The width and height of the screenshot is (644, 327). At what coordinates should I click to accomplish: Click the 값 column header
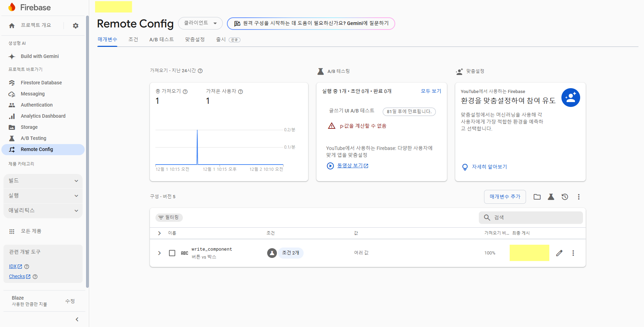[x=356, y=233]
